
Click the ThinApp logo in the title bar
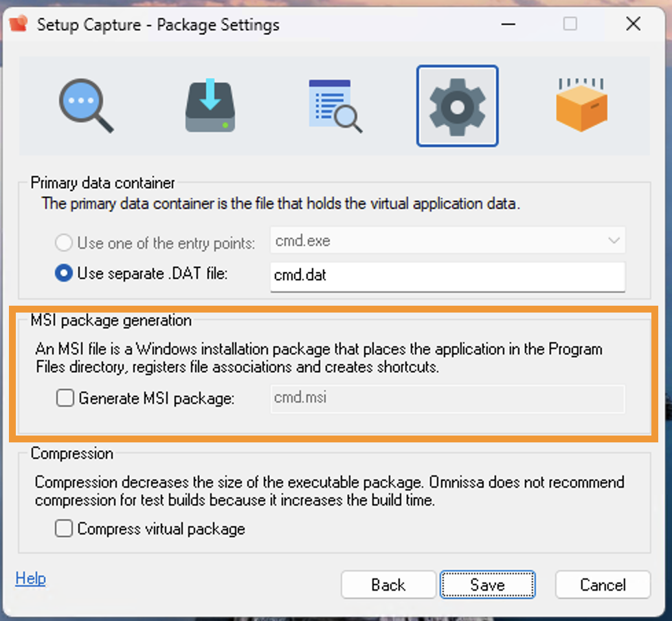coord(19,23)
